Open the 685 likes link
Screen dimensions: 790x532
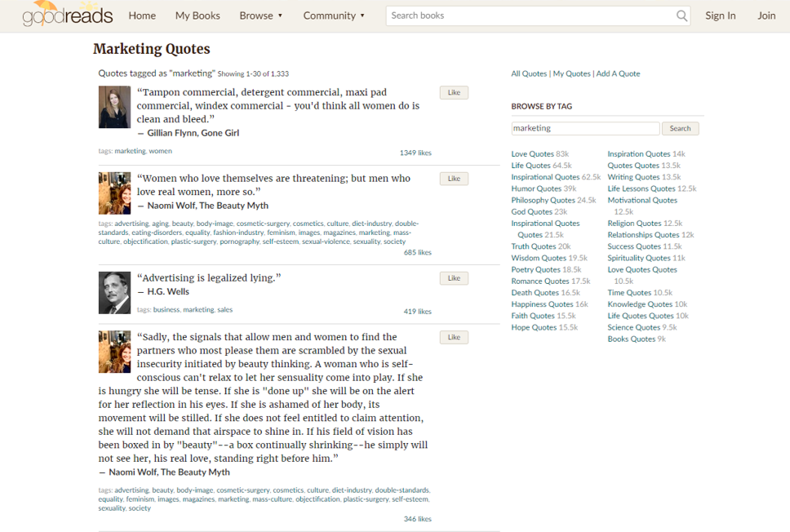[417, 253]
